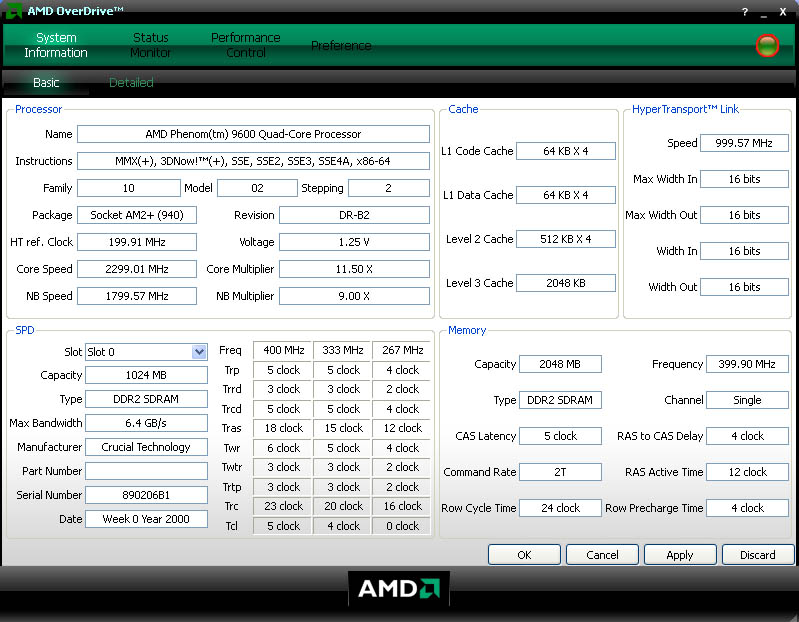Click the processor Name field
The width and height of the screenshot is (799, 622).
[x=253, y=134]
